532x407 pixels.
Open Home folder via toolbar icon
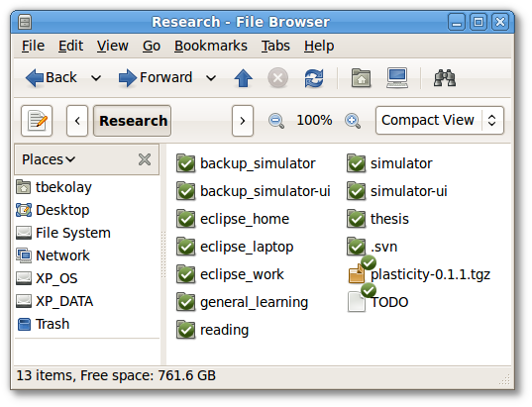pyautogui.click(x=361, y=78)
